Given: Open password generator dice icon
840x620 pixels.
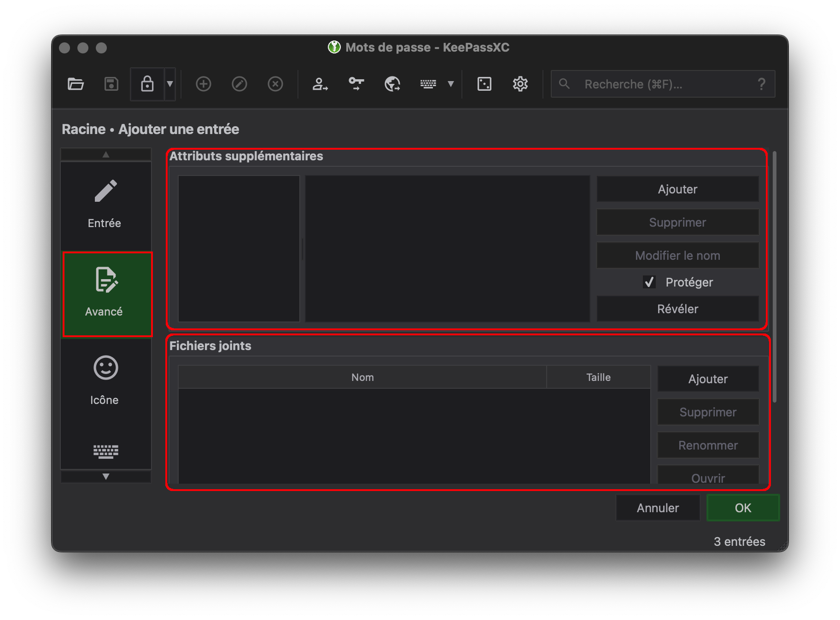Looking at the screenshot, I should pyautogui.click(x=484, y=84).
